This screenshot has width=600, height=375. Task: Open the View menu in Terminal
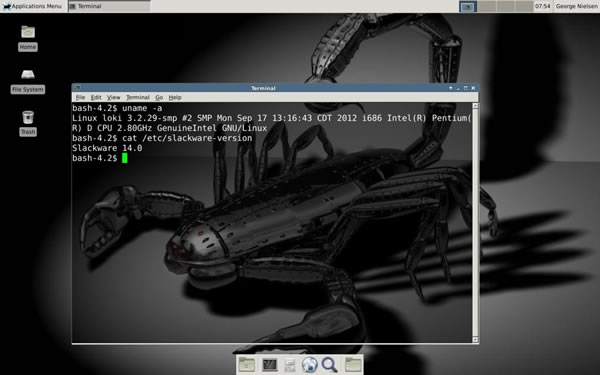[113, 98]
